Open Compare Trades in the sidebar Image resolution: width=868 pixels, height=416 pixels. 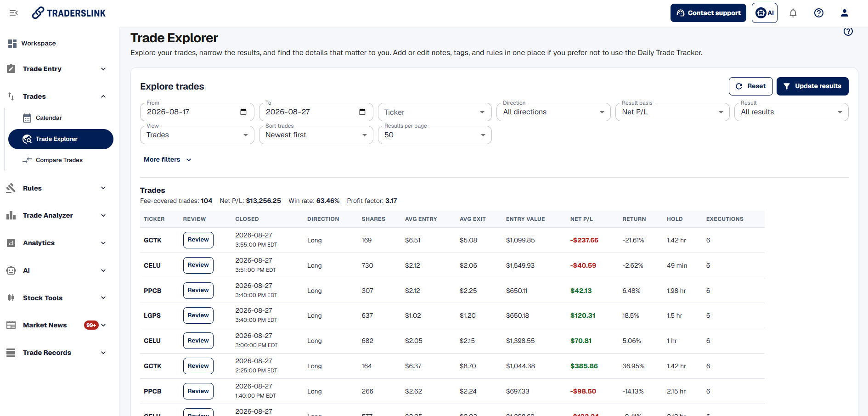pos(59,160)
